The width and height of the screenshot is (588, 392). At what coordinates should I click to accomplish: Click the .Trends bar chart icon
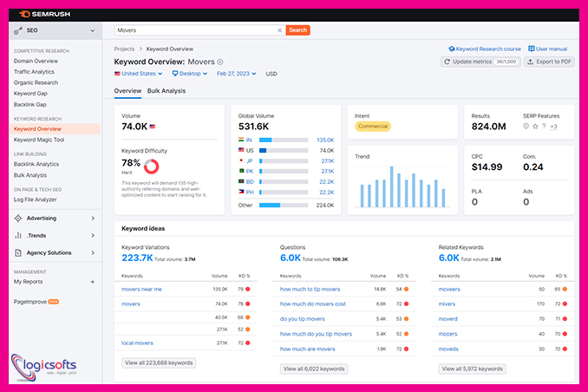tap(18, 236)
